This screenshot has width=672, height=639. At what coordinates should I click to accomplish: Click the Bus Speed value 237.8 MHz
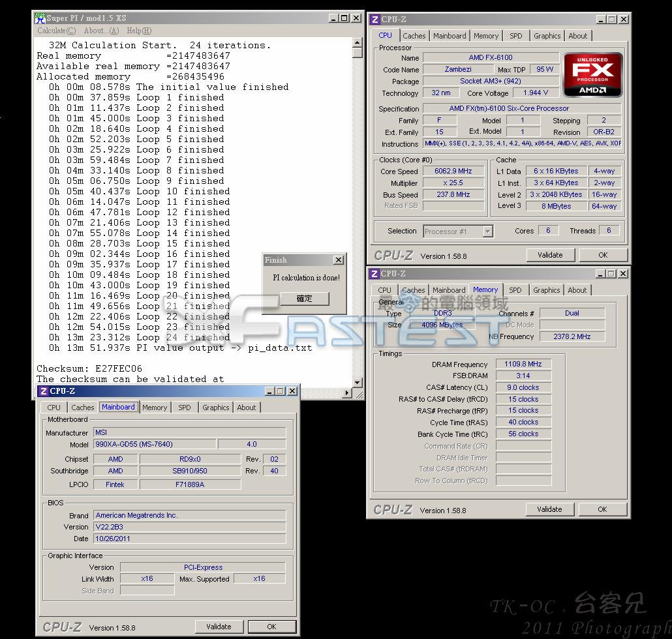(453, 194)
